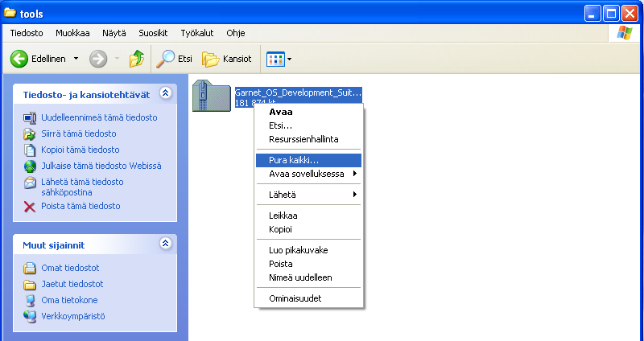The height and width of the screenshot is (341, 644).
Task: Close the tools window
Action: point(630,14)
